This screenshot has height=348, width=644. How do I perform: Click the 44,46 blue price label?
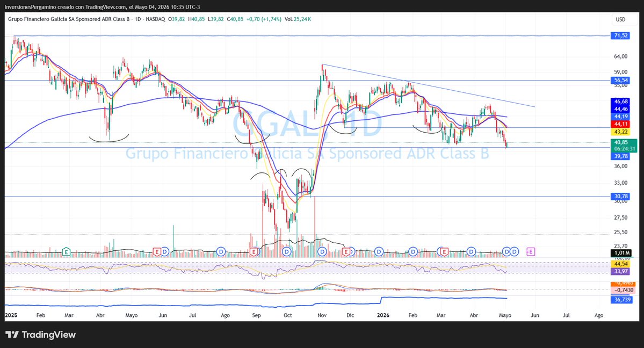[x=620, y=109]
